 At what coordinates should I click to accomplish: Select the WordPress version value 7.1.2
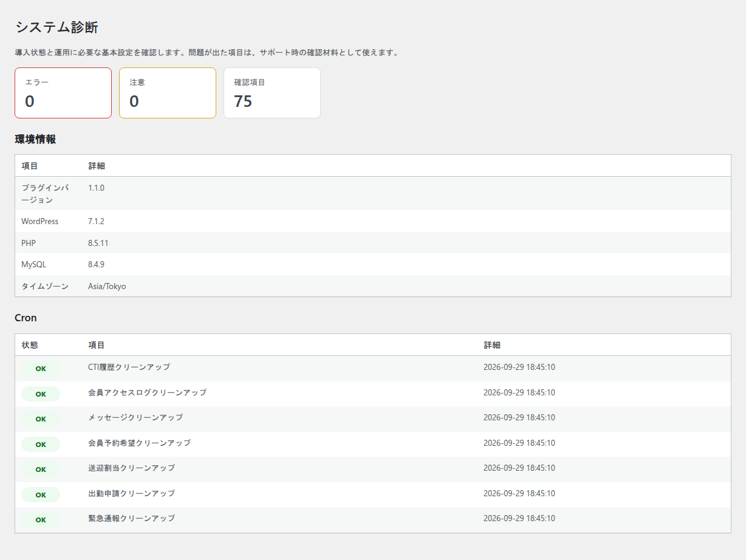tap(96, 222)
